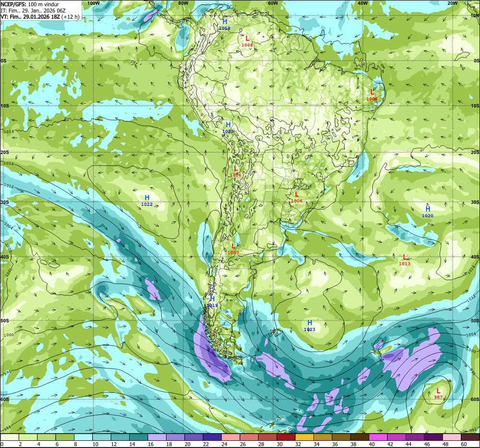
Task: Click the 'IT: Fim.. 29. Jan.. 2026 06Z' line
Action: point(33,11)
